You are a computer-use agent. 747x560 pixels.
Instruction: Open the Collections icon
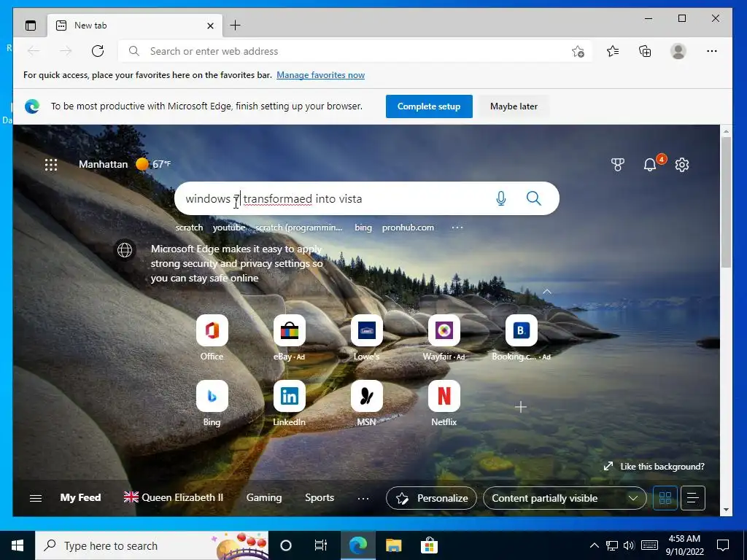[x=645, y=51]
